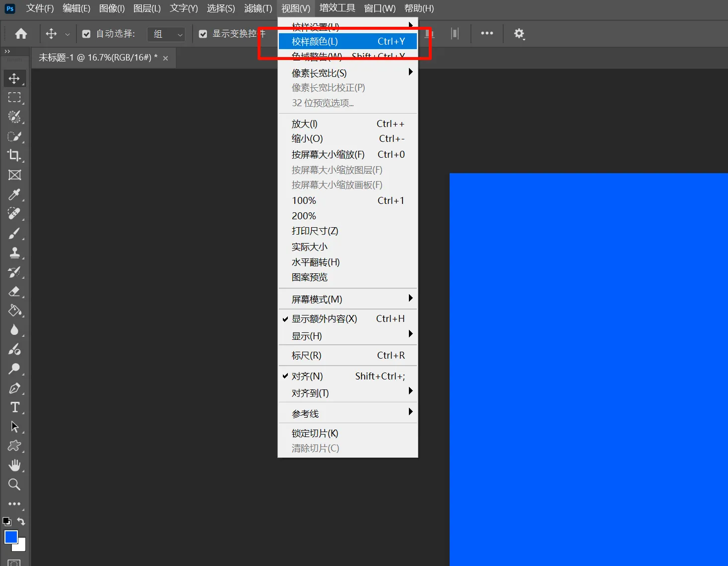This screenshot has width=728, height=566.
Task: Select the Pen tool
Action: click(14, 388)
